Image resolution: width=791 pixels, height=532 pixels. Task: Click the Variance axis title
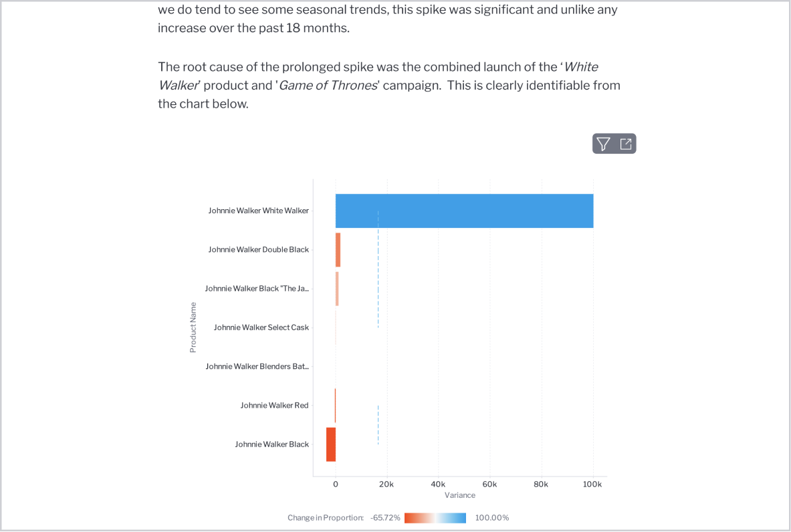[x=460, y=495]
